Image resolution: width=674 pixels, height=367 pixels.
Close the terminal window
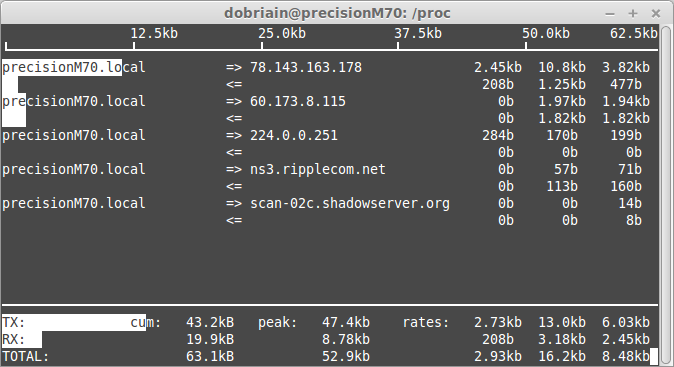pyautogui.click(x=656, y=14)
